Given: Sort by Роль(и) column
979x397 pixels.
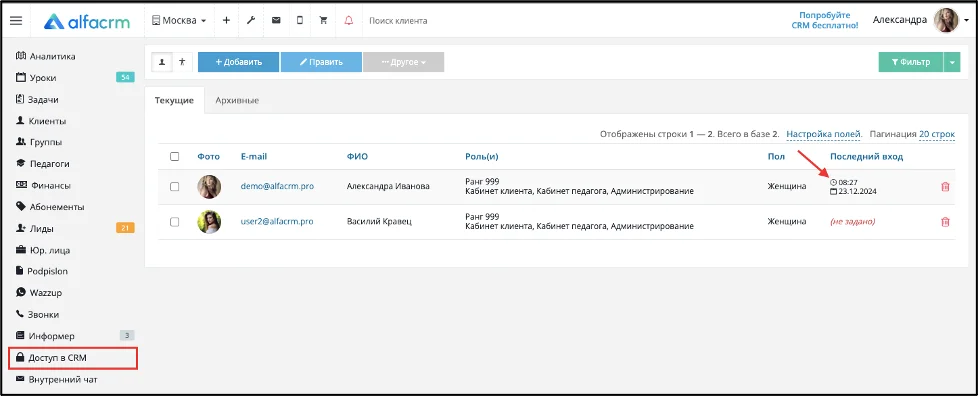Looking at the screenshot, I should coord(481,157).
